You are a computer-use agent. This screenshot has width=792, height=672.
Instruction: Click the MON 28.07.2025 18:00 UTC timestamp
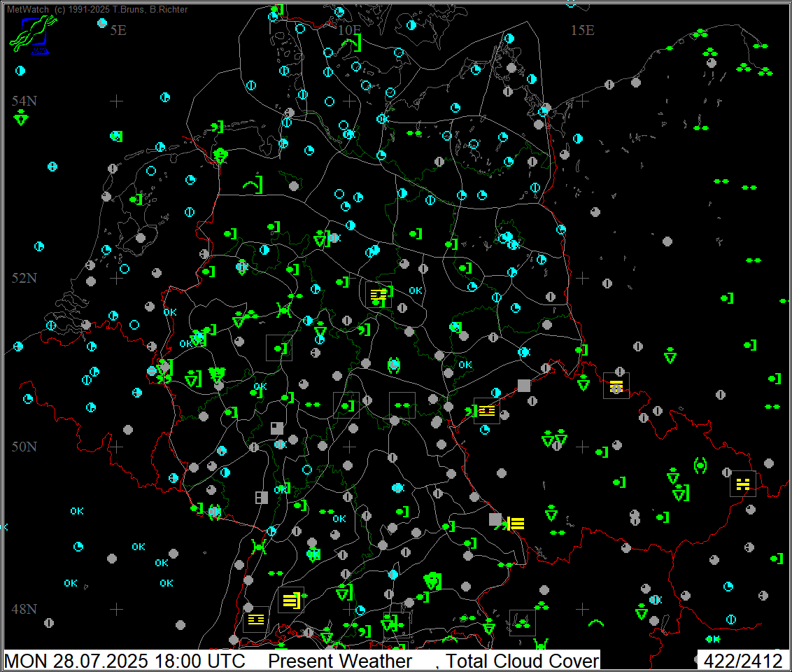tap(125, 661)
